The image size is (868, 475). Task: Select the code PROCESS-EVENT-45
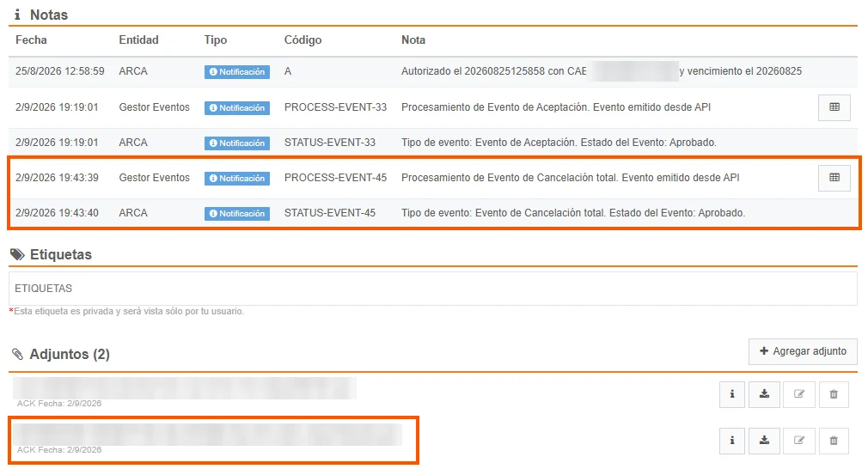pos(335,178)
